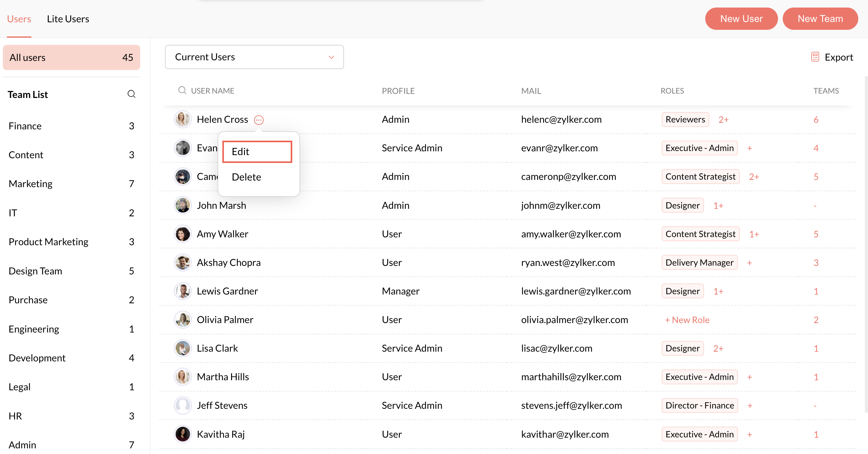This screenshot has width=868, height=454.
Task: Click the user name search magnifier icon
Action: pos(182,90)
